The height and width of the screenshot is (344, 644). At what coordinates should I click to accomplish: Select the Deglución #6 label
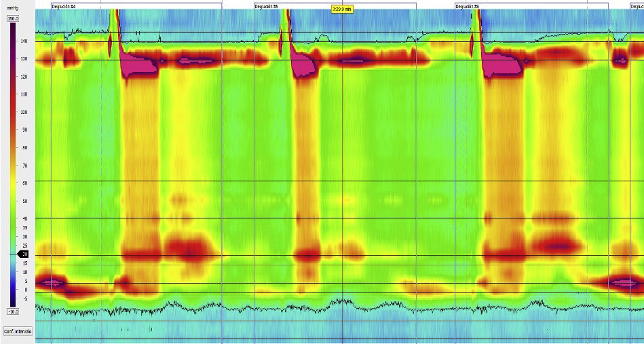tap(467, 7)
